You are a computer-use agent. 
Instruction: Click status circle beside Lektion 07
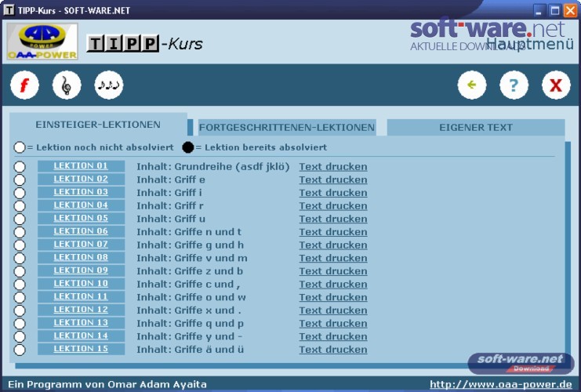[x=20, y=245]
